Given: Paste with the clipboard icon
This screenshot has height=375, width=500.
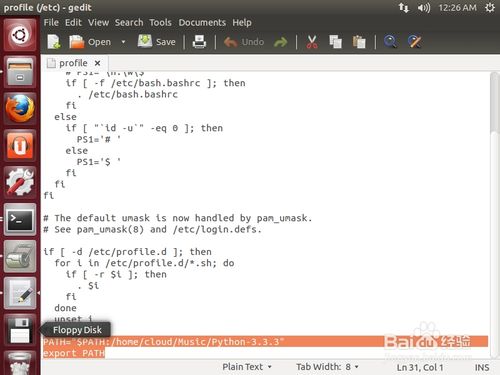Looking at the screenshot, I should coord(359,42).
